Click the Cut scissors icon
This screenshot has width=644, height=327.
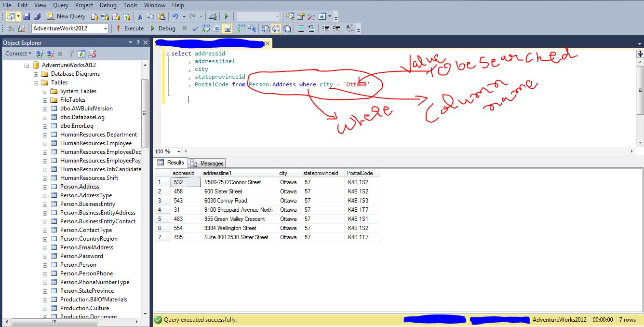[139, 16]
